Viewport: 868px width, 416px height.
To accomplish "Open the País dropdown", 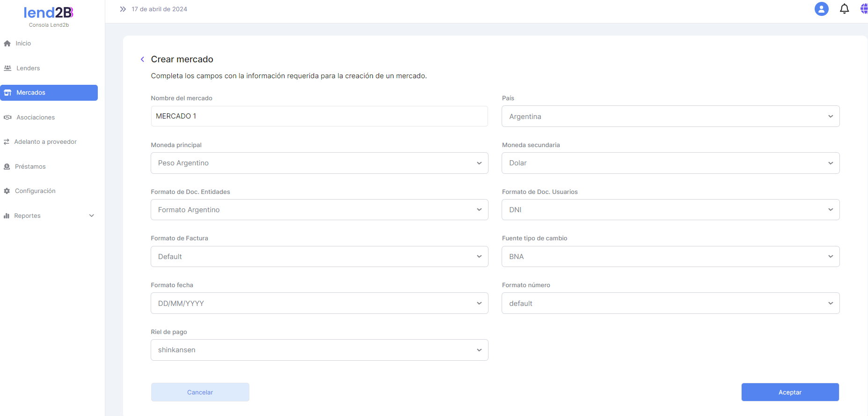I will point(670,116).
